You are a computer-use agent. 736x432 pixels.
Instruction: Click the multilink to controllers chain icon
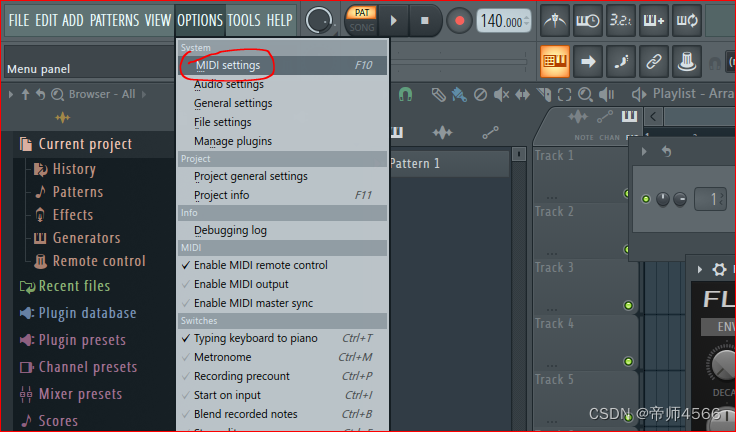point(653,62)
